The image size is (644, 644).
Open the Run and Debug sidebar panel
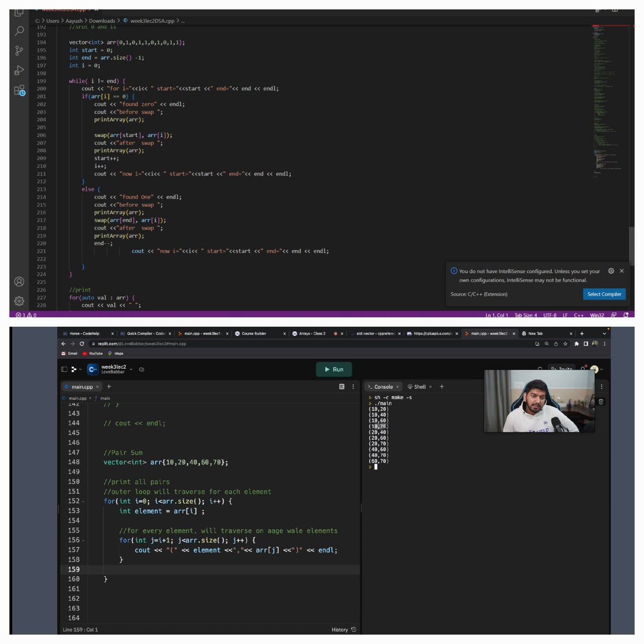tap(19, 70)
